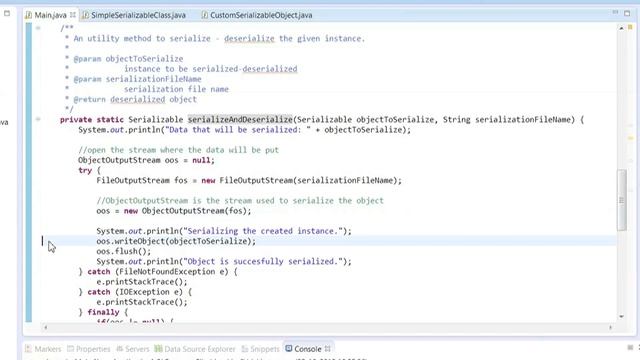Collapse the Javadoc comment block
The width and height of the screenshot is (640, 360).
[x=38, y=28]
